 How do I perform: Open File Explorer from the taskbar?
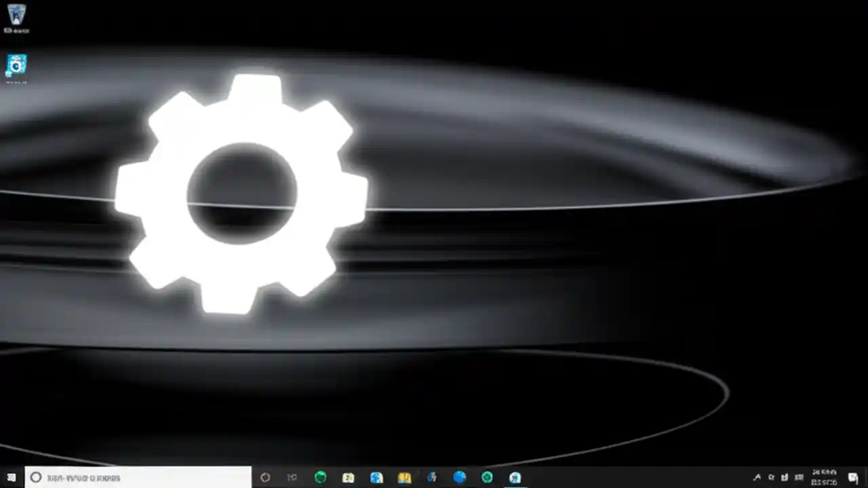tap(376, 478)
